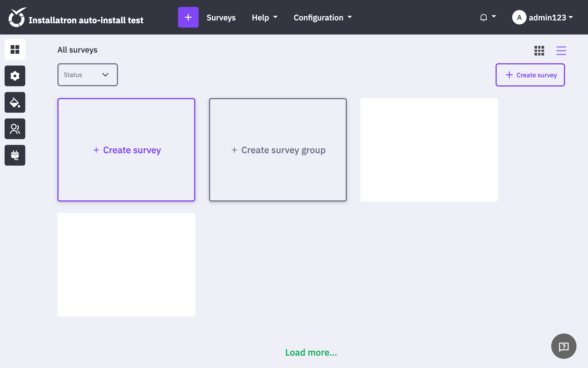Expand the Configuration dropdown menu

(322, 18)
